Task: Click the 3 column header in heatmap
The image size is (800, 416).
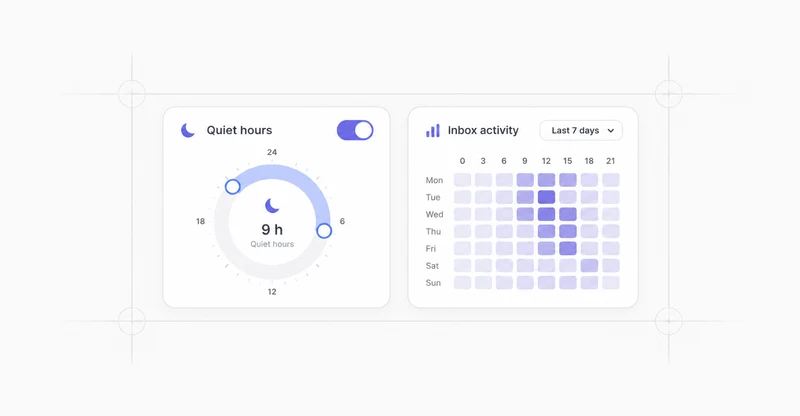Action: pyautogui.click(x=483, y=161)
